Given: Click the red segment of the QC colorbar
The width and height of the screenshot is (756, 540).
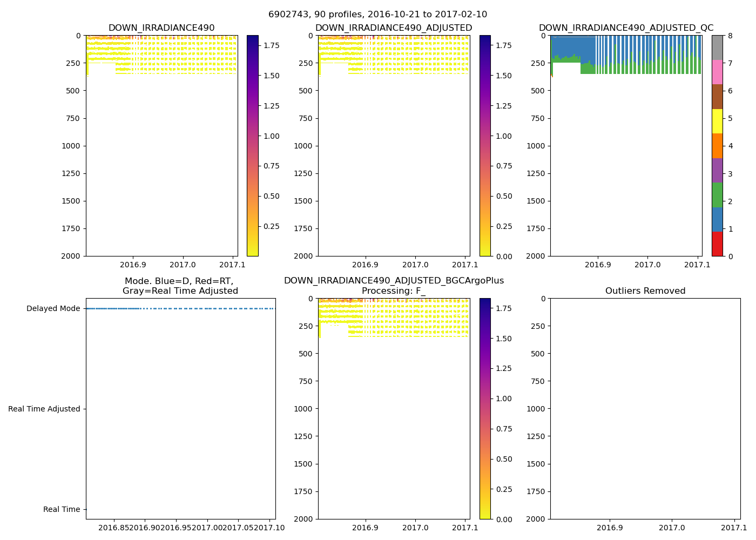Looking at the screenshot, I should pyautogui.click(x=717, y=244).
